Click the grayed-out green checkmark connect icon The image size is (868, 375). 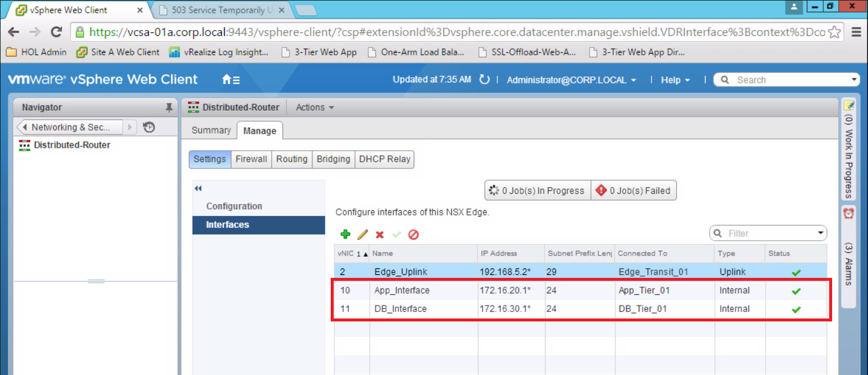[397, 235]
